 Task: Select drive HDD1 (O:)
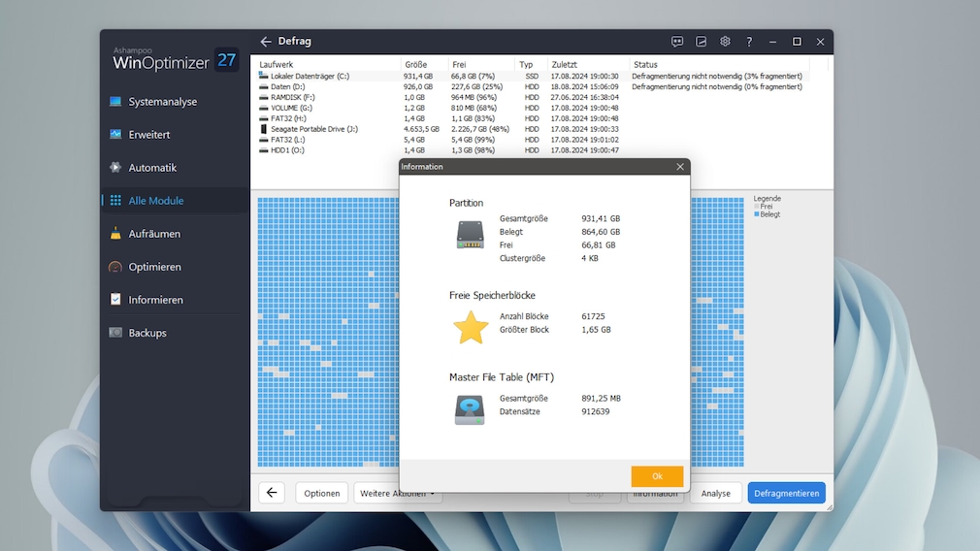click(287, 150)
